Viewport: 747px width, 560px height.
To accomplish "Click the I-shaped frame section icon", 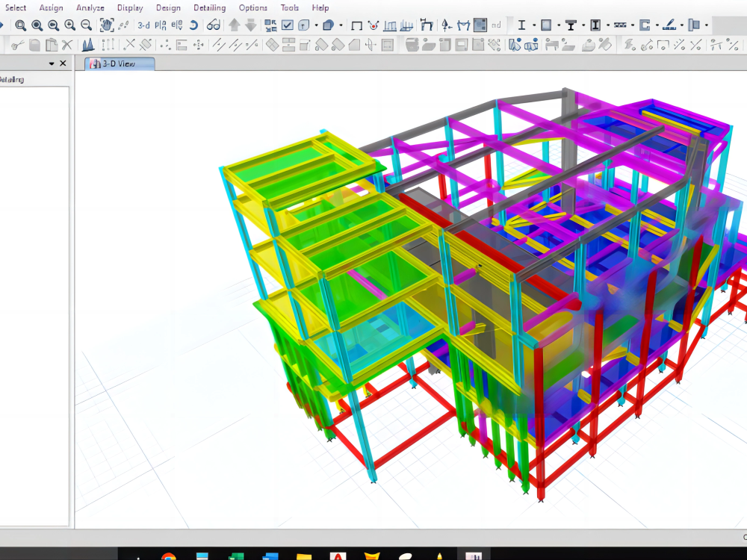I will 521,25.
